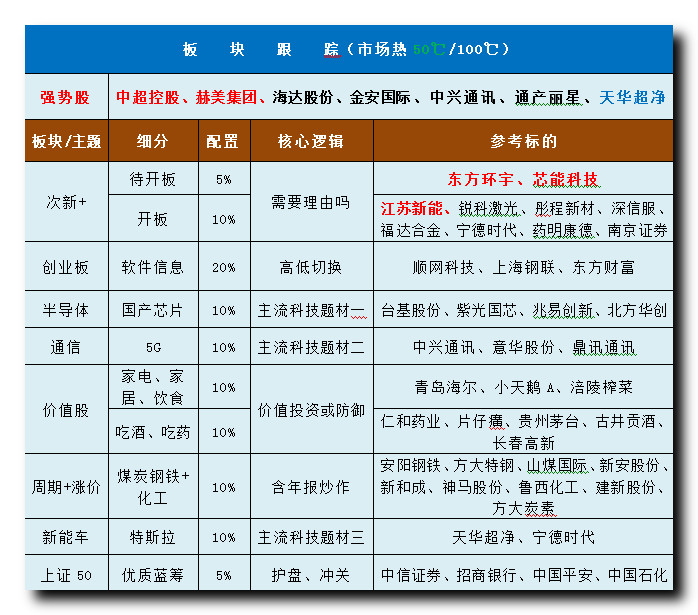
Task: Select the 周期+涨价 sector cell
Action: 66,487
